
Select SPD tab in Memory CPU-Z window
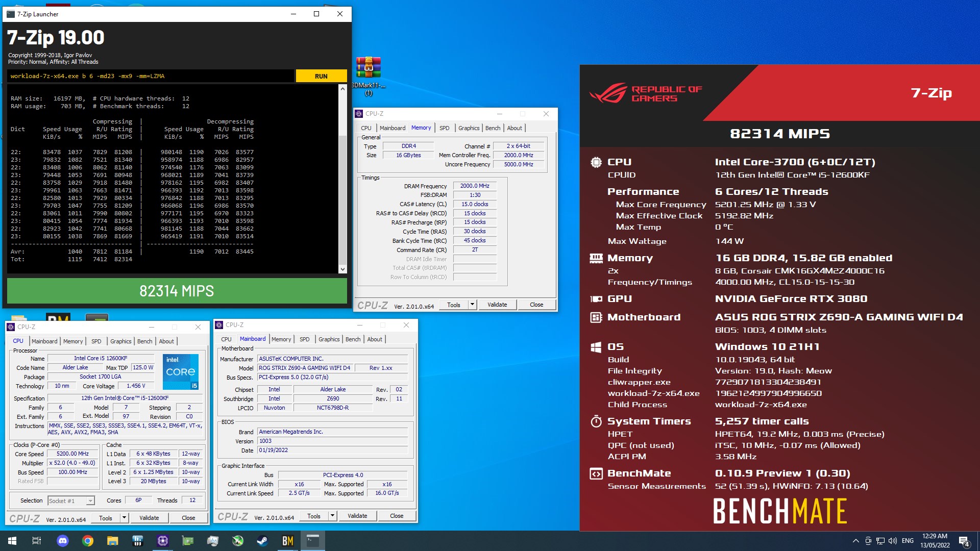pyautogui.click(x=445, y=128)
